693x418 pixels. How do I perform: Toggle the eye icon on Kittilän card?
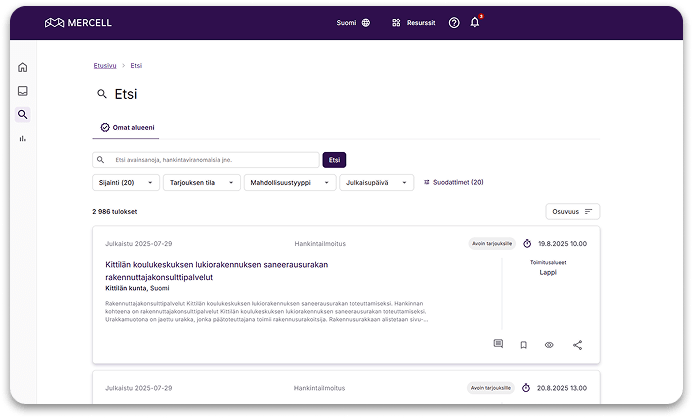[x=549, y=345]
